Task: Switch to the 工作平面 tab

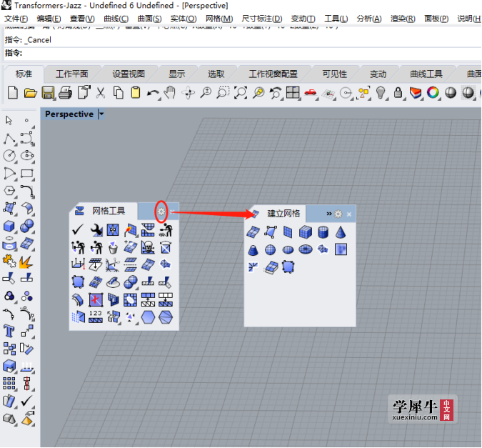Action: point(72,74)
